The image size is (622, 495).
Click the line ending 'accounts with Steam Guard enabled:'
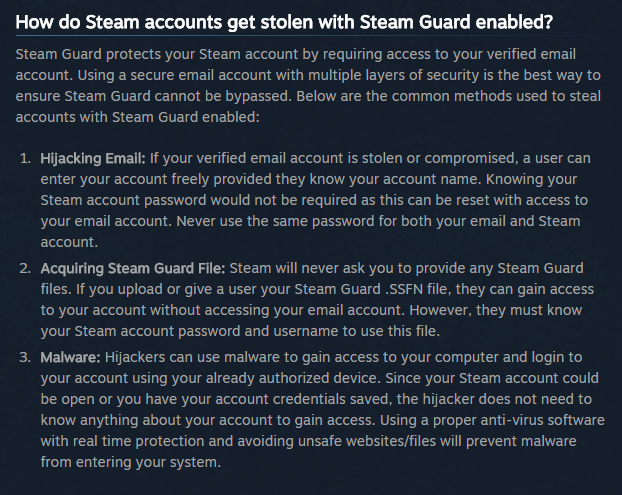point(137,117)
